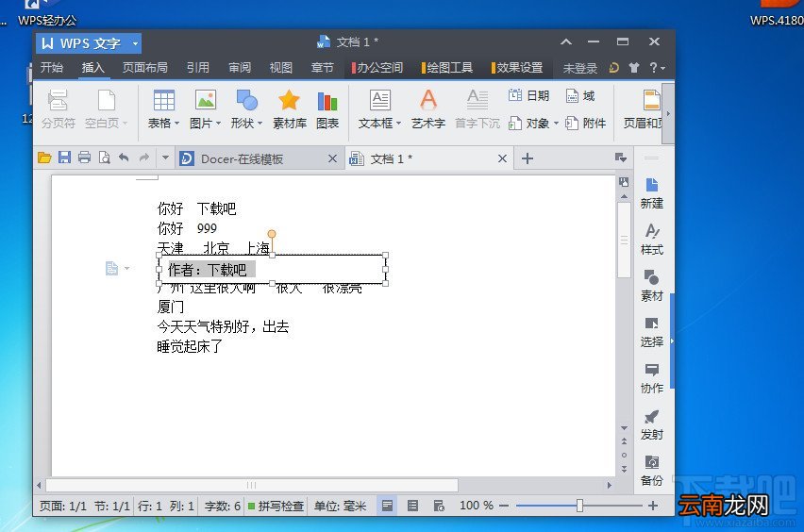Open the 绘图工具 tab
This screenshot has height=532, width=804.
coord(446,68)
